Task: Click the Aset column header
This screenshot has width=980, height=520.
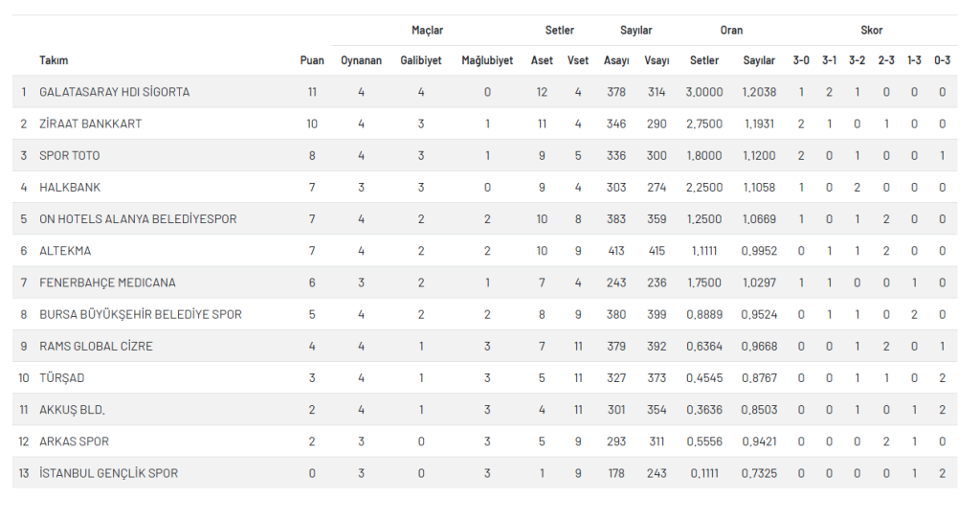Action: tap(542, 60)
